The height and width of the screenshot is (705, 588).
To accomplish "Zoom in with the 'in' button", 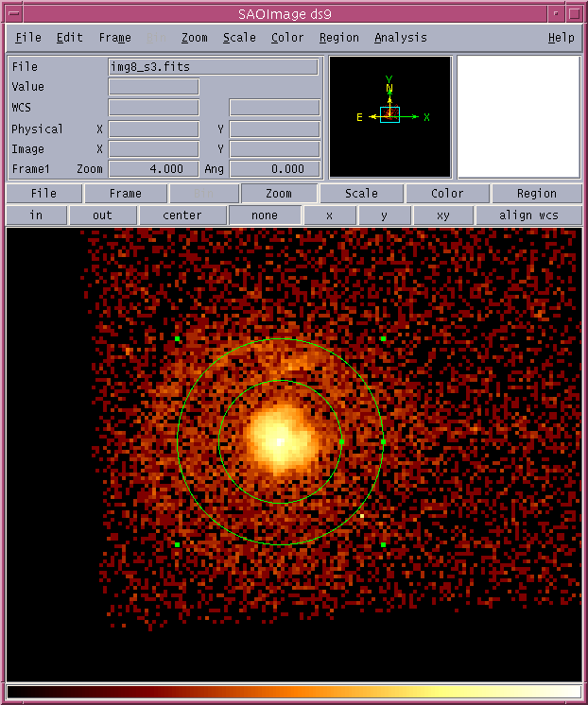I will click(36, 215).
